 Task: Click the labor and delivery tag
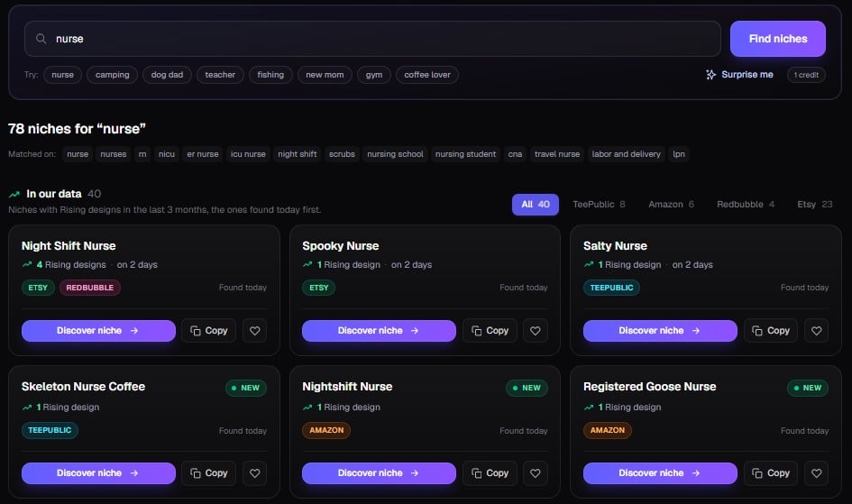click(626, 154)
